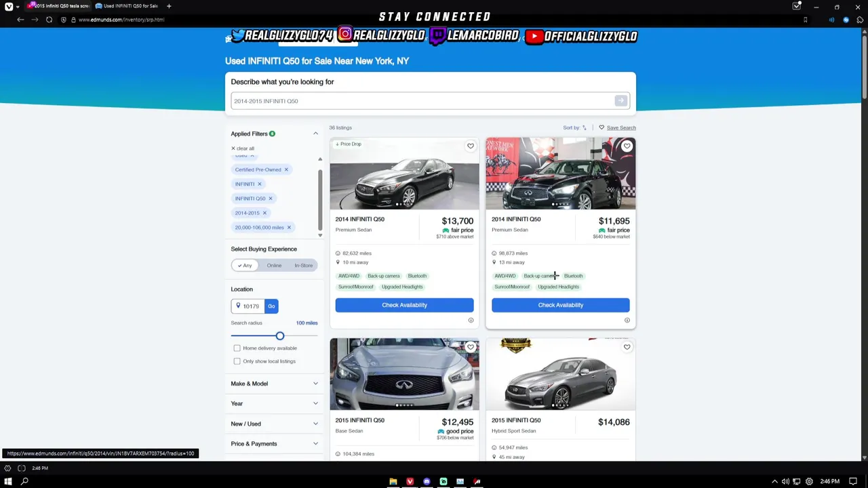
Task: Submit search with arrow button icon
Action: tap(620, 101)
